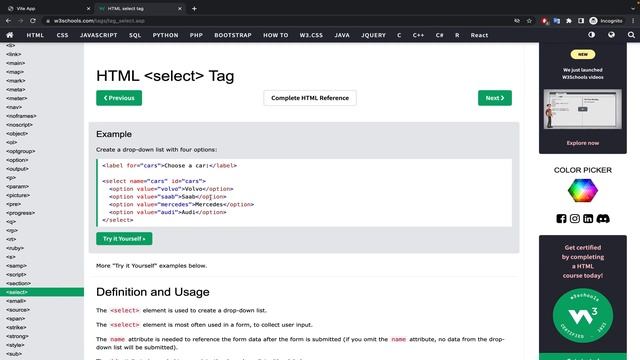
Task: Open the HTML tutorial menu
Action: coord(35,35)
